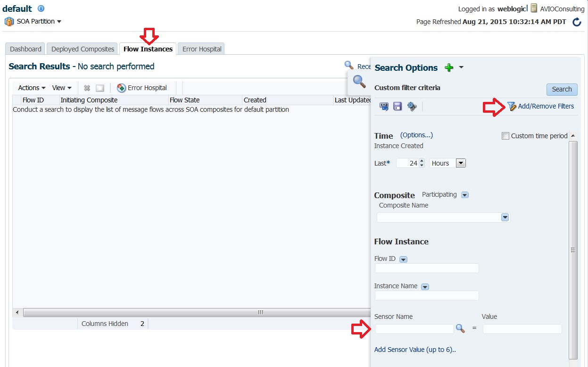Click the search settings gear icon

(412, 107)
